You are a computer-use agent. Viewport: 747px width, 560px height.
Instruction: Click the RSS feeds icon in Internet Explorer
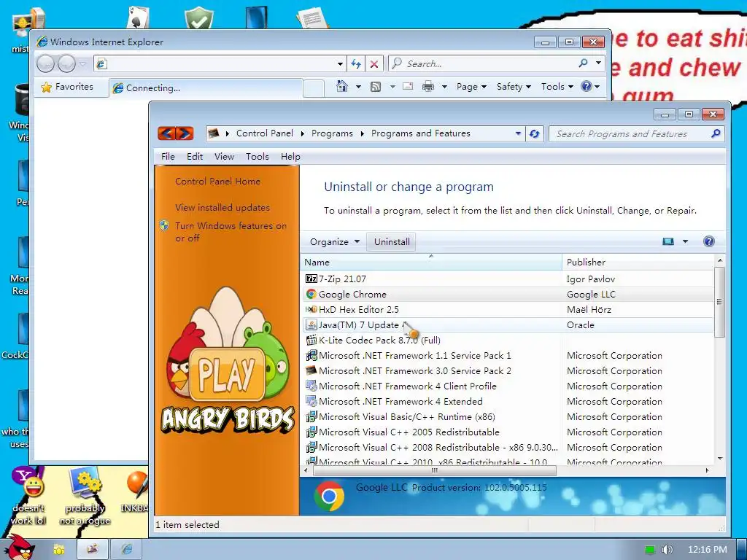[376, 87]
